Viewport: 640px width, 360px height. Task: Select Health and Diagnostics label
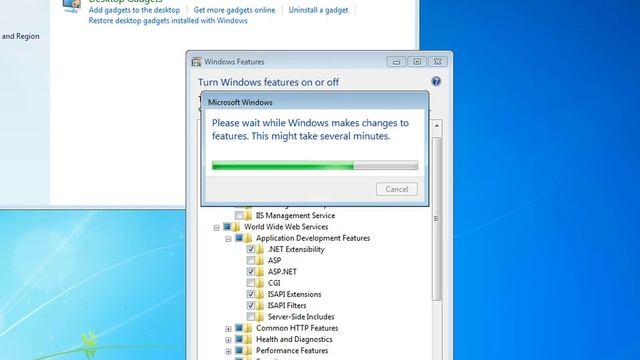coord(294,339)
